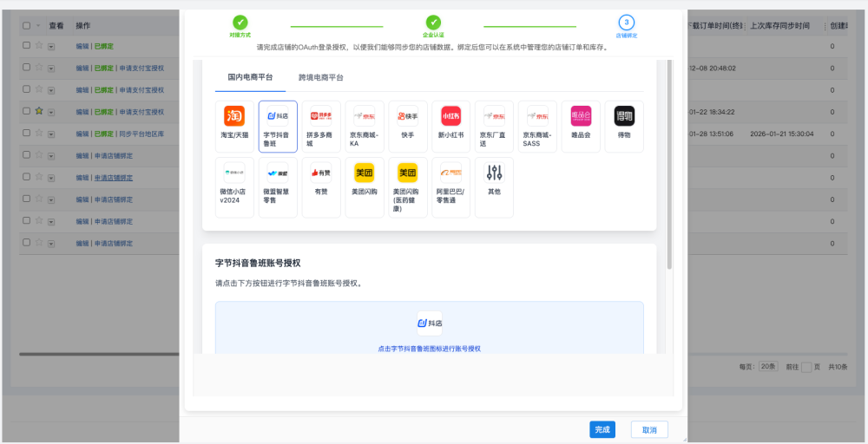Select the 京东商城-KA platform

tap(365, 127)
